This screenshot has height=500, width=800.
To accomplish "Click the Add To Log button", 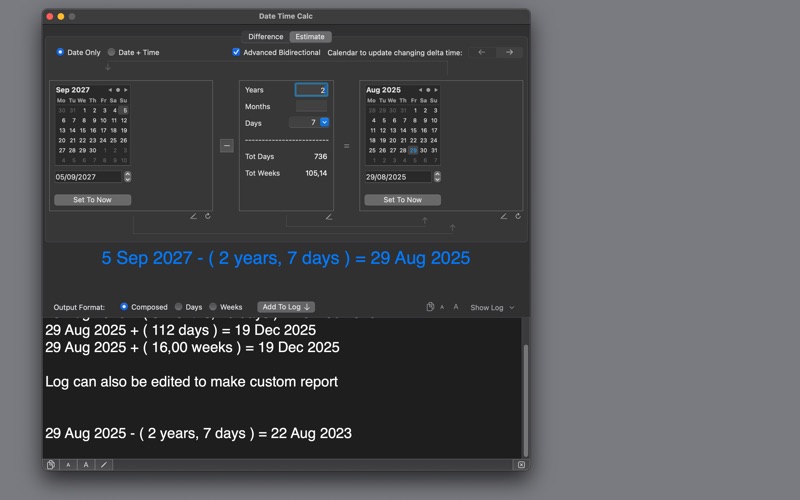I will [286, 307].
